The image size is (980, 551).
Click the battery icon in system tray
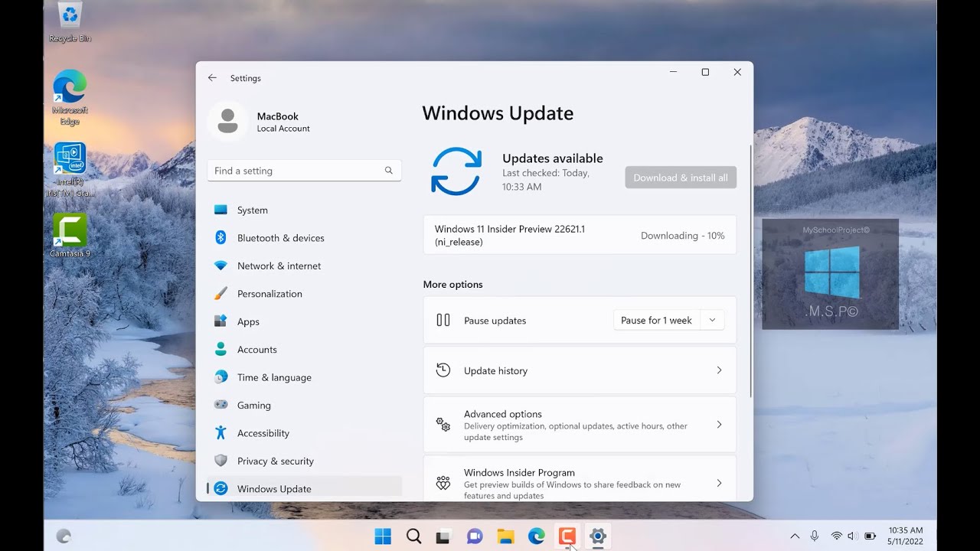tap(871, 536)
